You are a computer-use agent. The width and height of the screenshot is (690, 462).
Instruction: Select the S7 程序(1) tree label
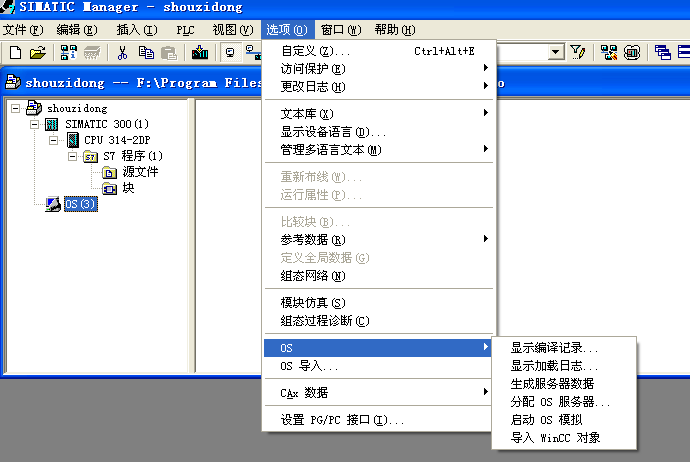coord(133,156)
